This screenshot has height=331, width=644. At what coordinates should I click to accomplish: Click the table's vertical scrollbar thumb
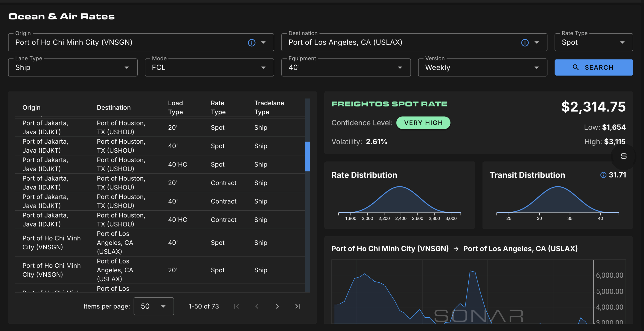pos(307,156)
